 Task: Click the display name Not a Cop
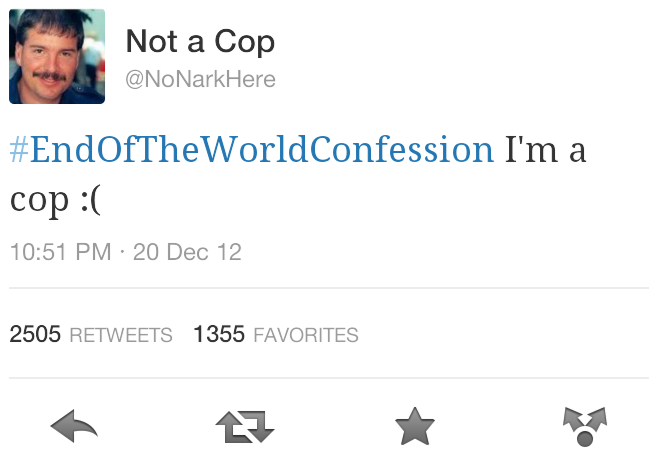click(x=200, y=41)
